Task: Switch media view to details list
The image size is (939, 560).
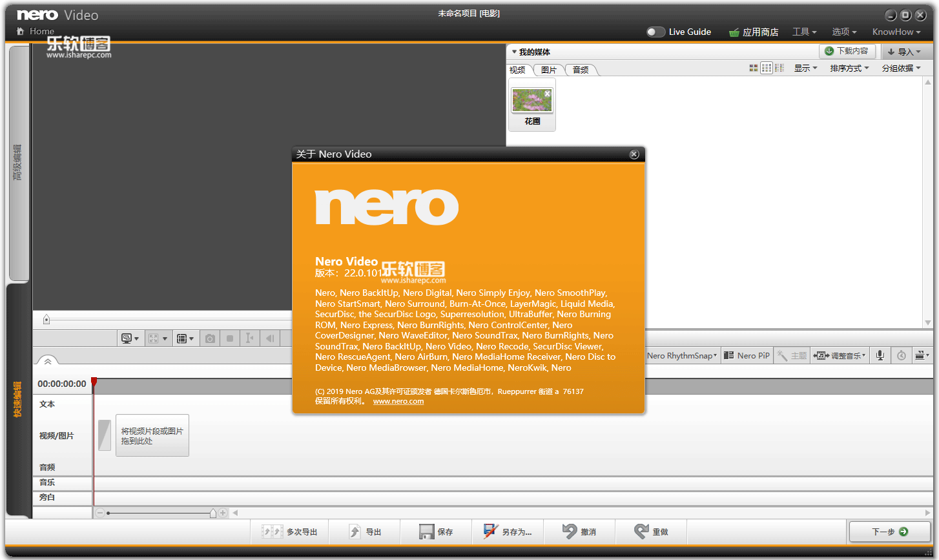Action: 779,68
